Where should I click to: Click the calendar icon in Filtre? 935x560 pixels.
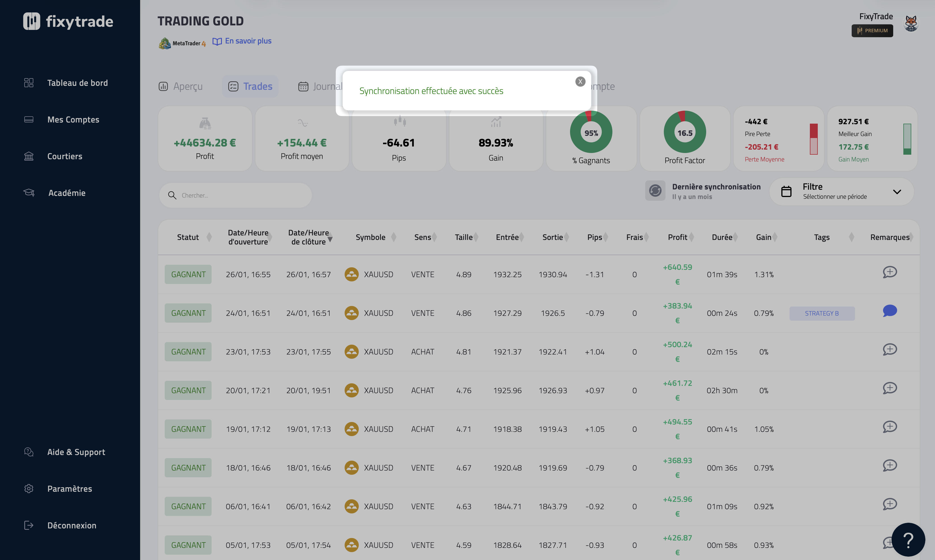coord(786,191)
